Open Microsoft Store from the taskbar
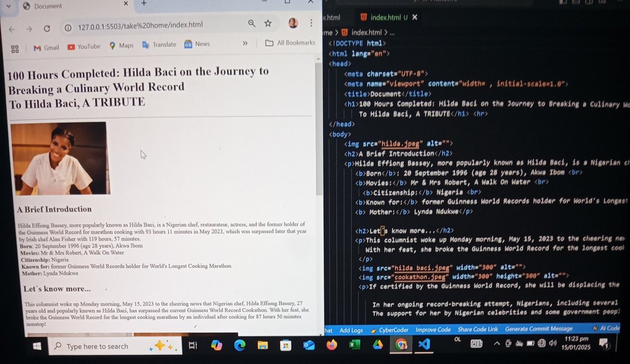 (x=286, y=345)
